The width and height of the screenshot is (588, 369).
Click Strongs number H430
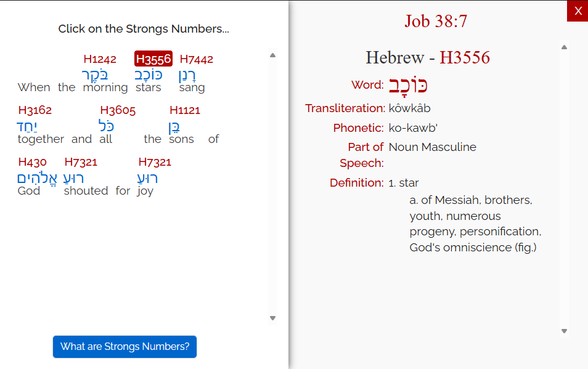(32, 162)
